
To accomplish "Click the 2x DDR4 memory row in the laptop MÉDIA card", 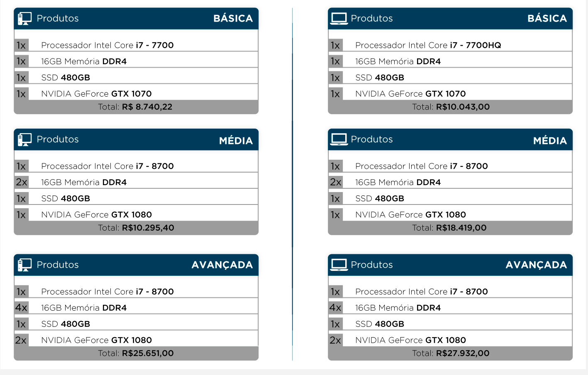I will (450, 182).
